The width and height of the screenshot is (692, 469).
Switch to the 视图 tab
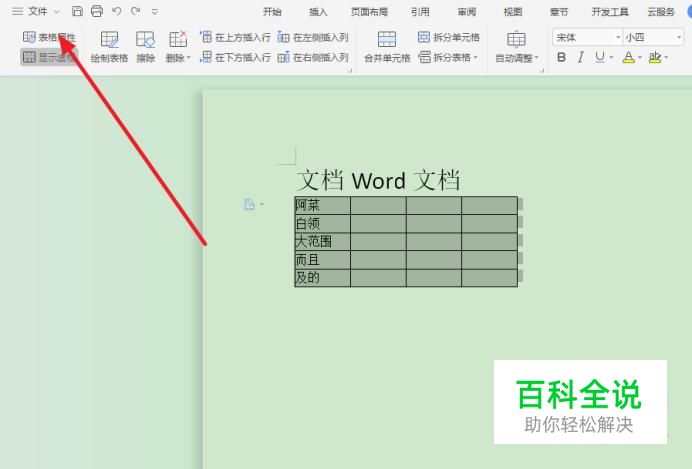[513, 12]
